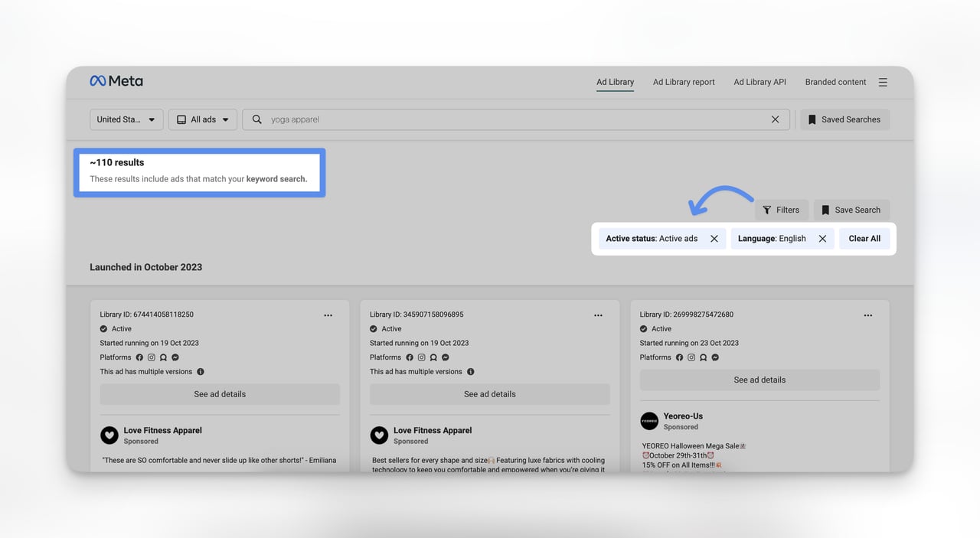The width and height of the screenshot is (980, 538).
Task: Open Saved Searches
Action: click(844, 119)
